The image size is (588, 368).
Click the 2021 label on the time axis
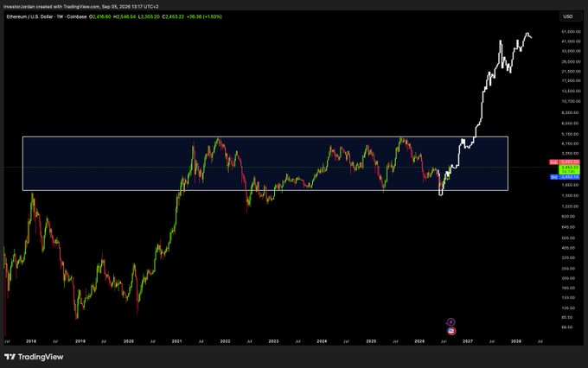pos(176,341)
